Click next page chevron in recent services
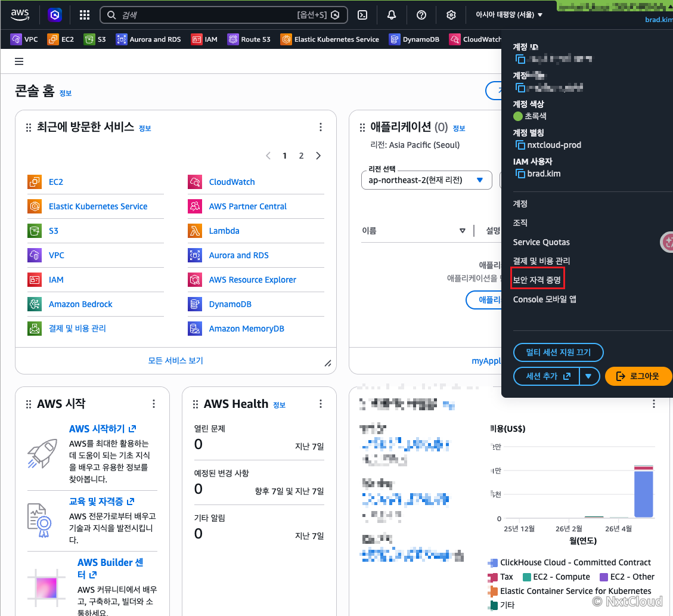 coord(318,156)
